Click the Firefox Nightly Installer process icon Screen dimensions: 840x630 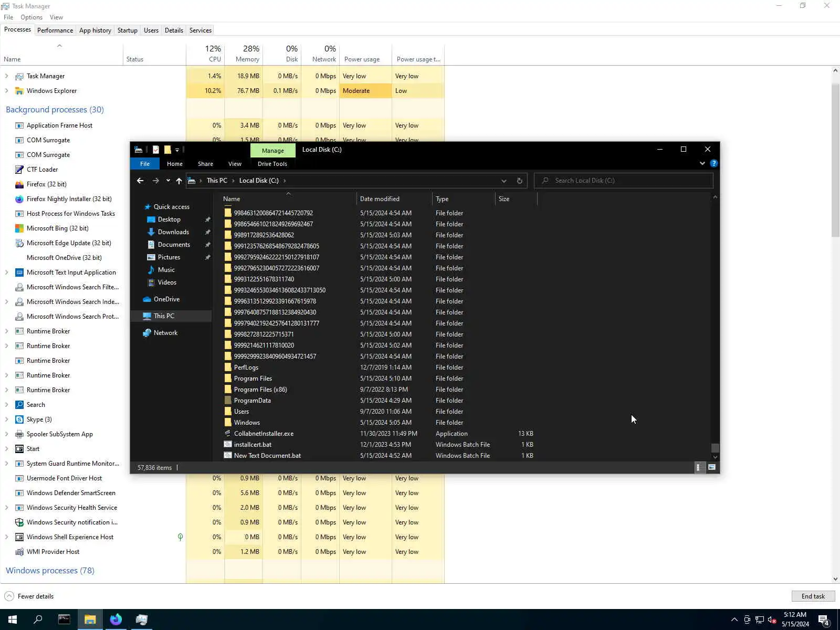19,199
